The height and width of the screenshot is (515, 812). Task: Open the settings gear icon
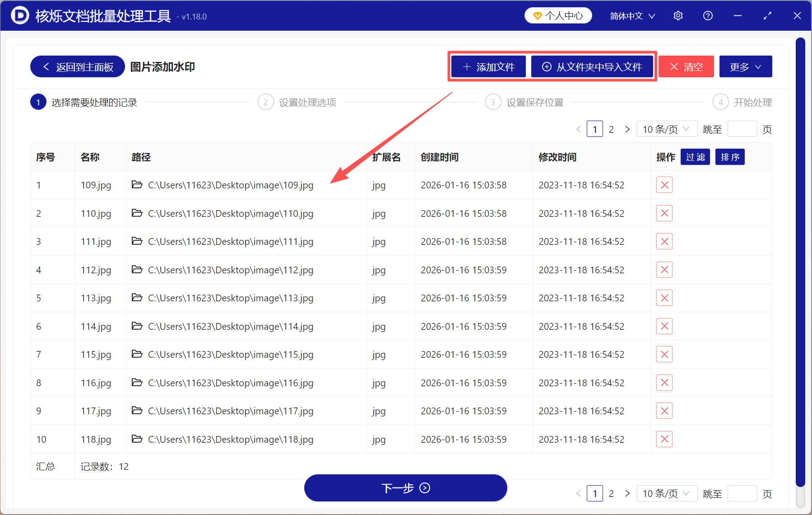click(678, 15)
